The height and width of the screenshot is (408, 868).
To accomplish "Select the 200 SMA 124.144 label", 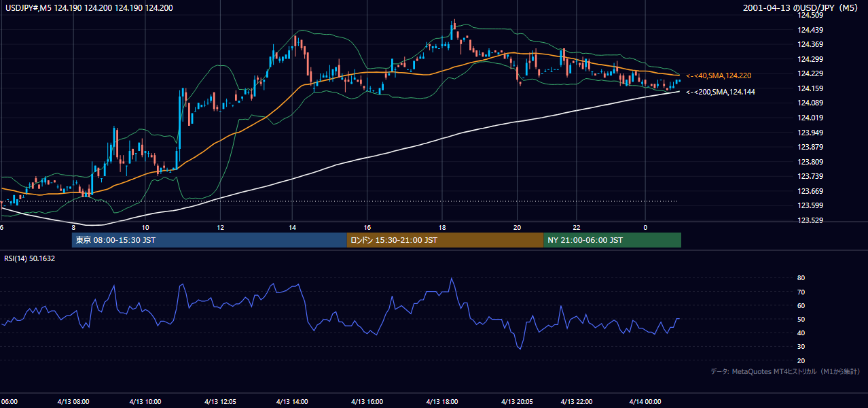I will click(x=721, y=92).
